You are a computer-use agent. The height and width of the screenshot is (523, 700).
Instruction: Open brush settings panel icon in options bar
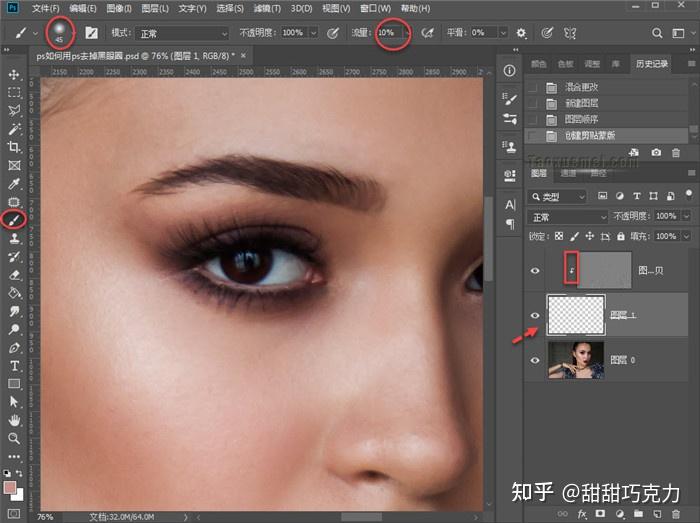tap(92, 33)
